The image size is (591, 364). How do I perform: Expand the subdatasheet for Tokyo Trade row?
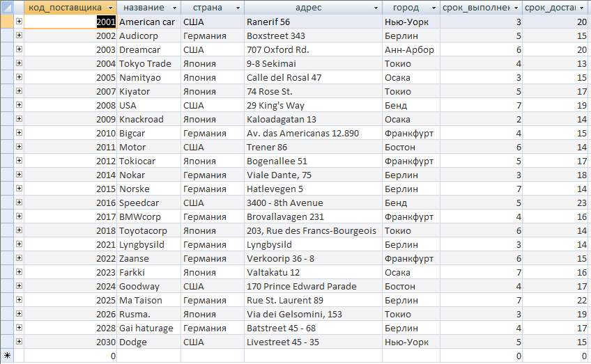click(19, 63)
